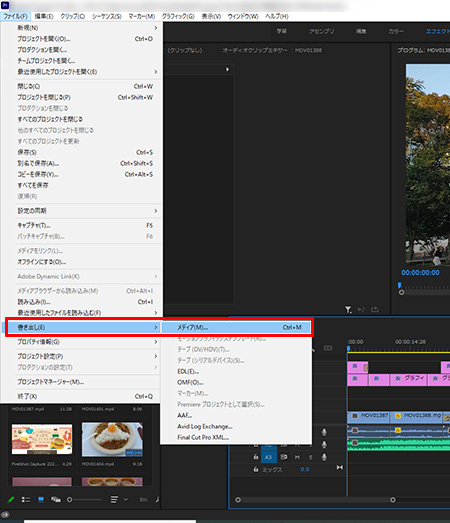Select the curry rice video thumbnail
Image resolution: width=450 pixels, height=523 pixels.
112,439
